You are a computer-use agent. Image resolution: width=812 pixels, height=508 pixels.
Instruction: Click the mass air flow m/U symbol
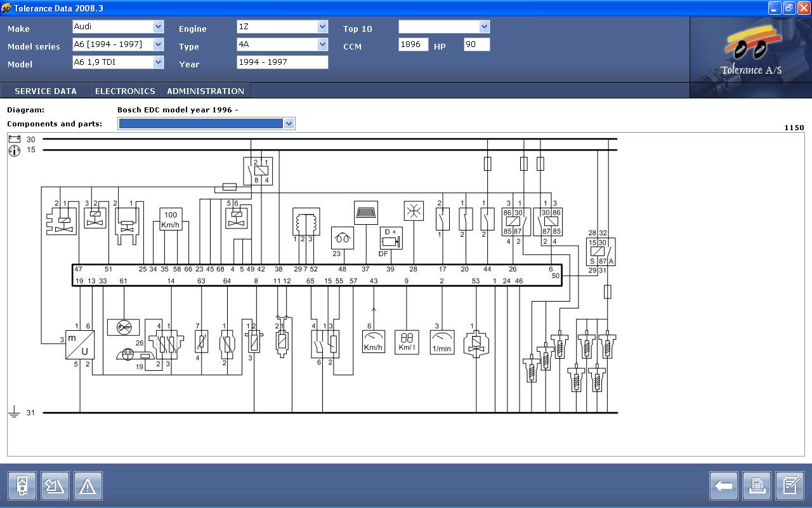click(80, 344)
